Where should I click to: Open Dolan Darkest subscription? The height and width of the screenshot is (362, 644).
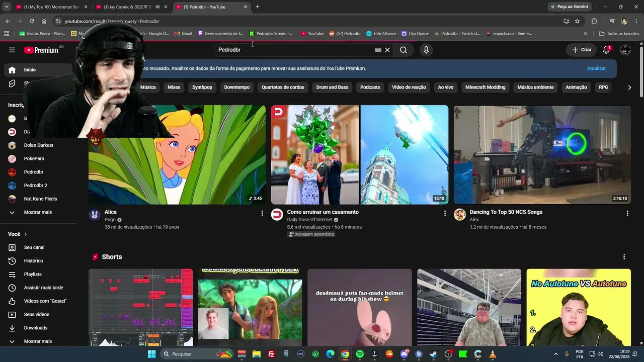pos(39,145)
